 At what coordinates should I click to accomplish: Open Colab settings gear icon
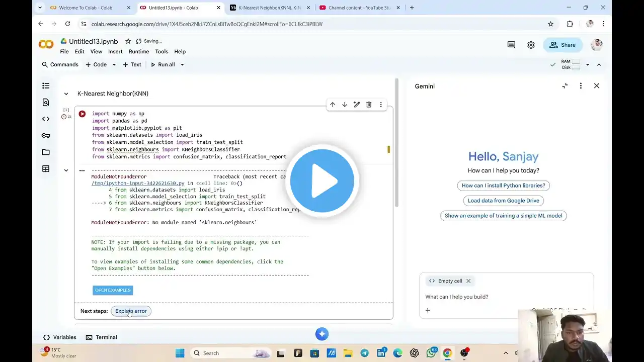(531, 45)
